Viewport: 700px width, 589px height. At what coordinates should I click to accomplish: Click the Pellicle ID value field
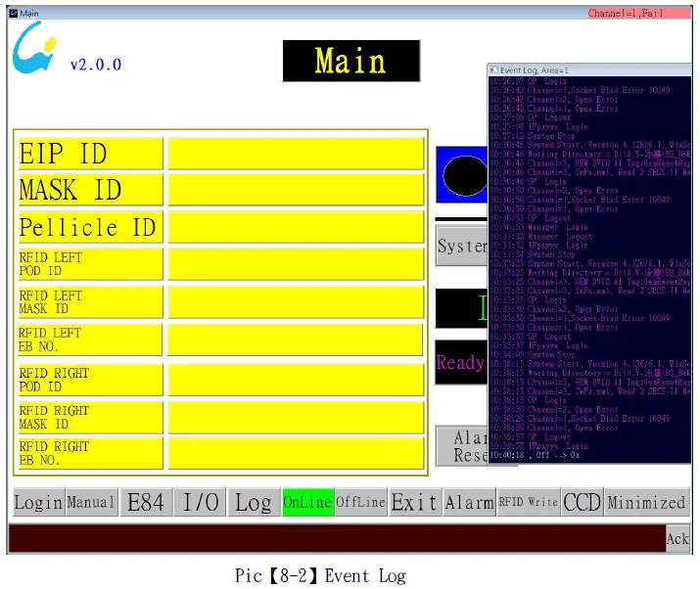point(296,227)
